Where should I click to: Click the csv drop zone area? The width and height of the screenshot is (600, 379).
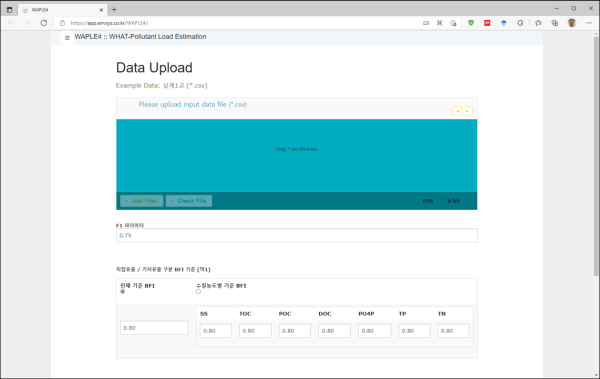[297, 155]
